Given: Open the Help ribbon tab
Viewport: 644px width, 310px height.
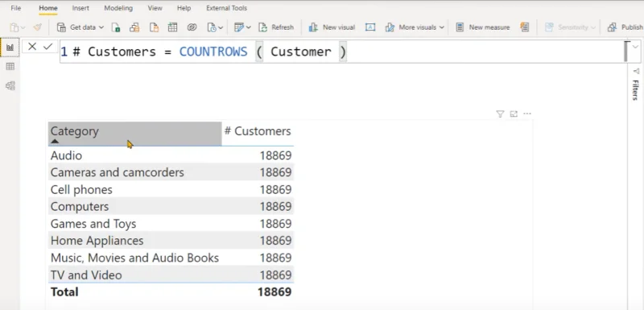Looking at the screenshot, I should (x=184, y=8).
